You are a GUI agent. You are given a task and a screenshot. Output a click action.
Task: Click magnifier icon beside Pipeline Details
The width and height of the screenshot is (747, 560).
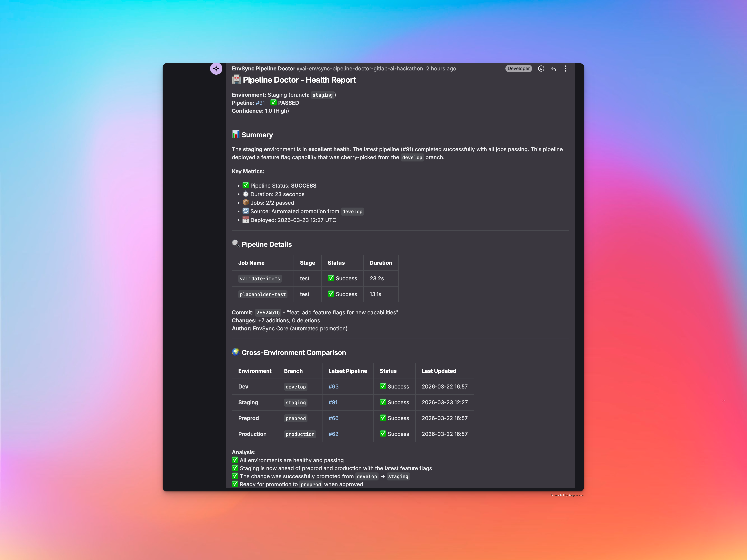(236, 243)
